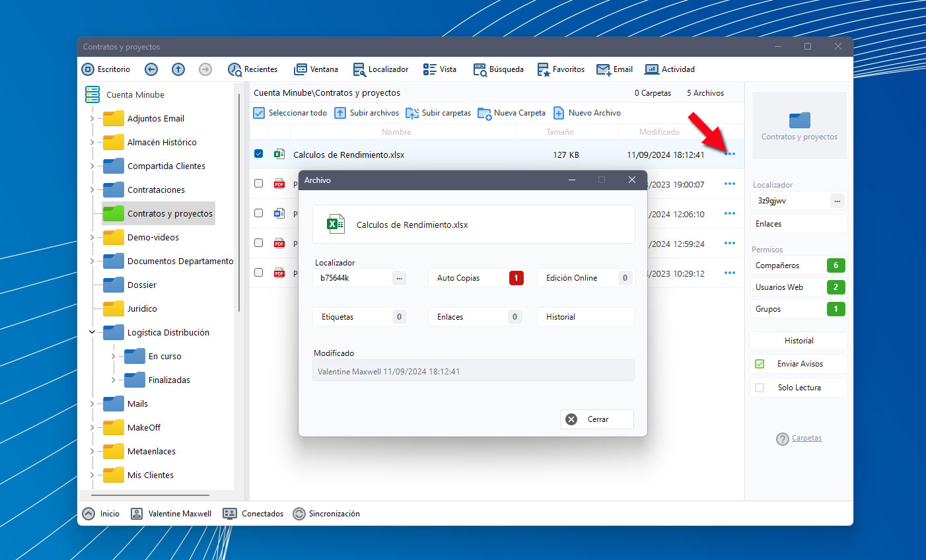Click the tree panel horizontal scrollbar

point(151,495)
